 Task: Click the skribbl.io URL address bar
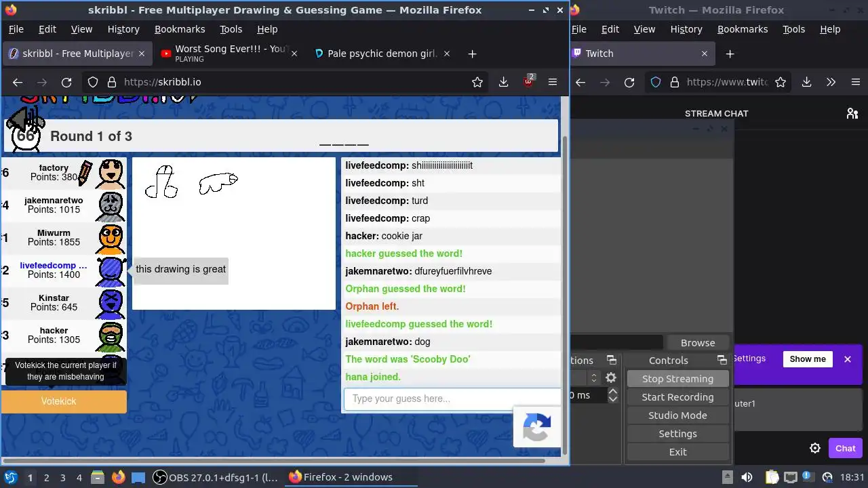[285, 82]
